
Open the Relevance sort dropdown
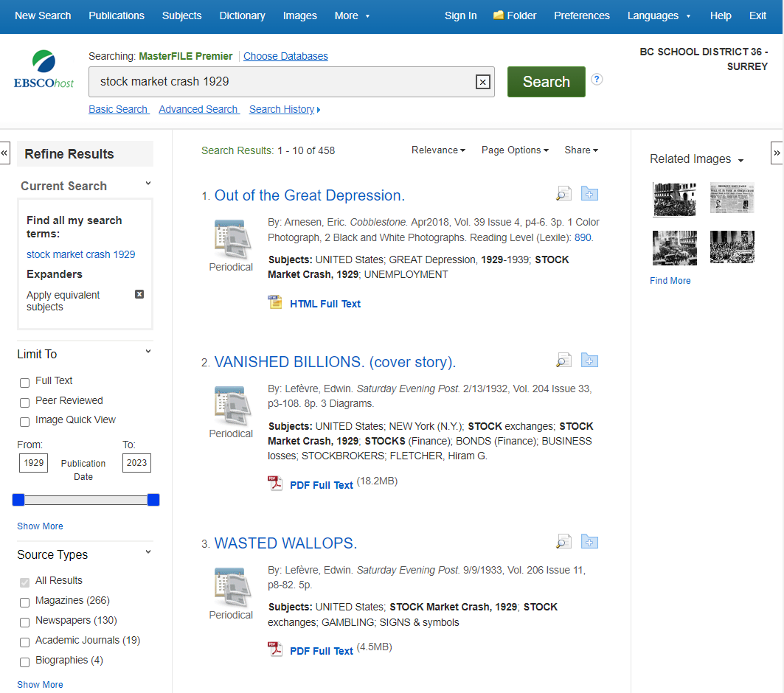[438, 150]
